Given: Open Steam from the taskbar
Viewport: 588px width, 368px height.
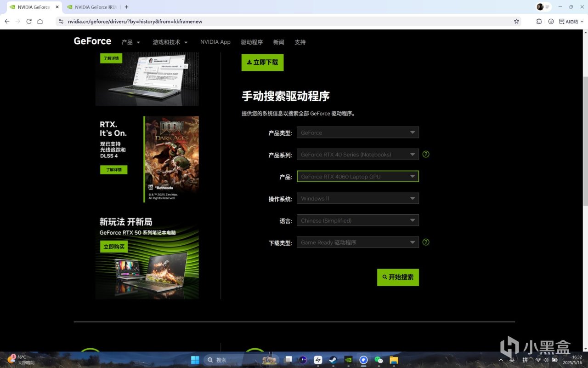Looking at the screenshot, I should pos(333,360).
